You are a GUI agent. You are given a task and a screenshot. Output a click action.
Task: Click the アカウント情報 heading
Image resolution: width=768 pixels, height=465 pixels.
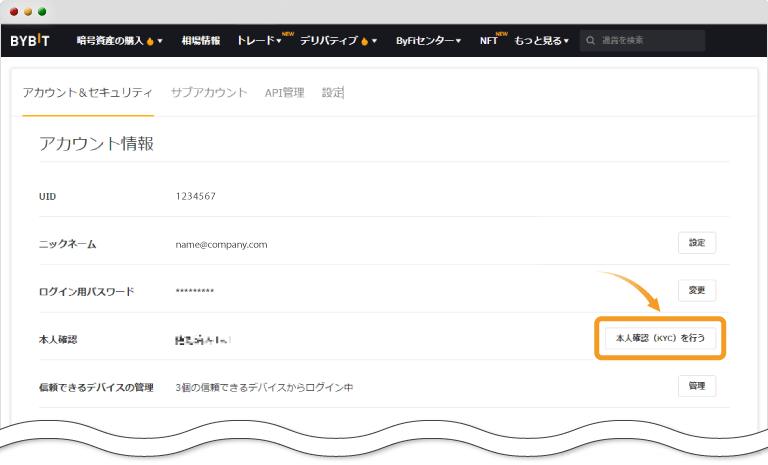click(96, 144)
